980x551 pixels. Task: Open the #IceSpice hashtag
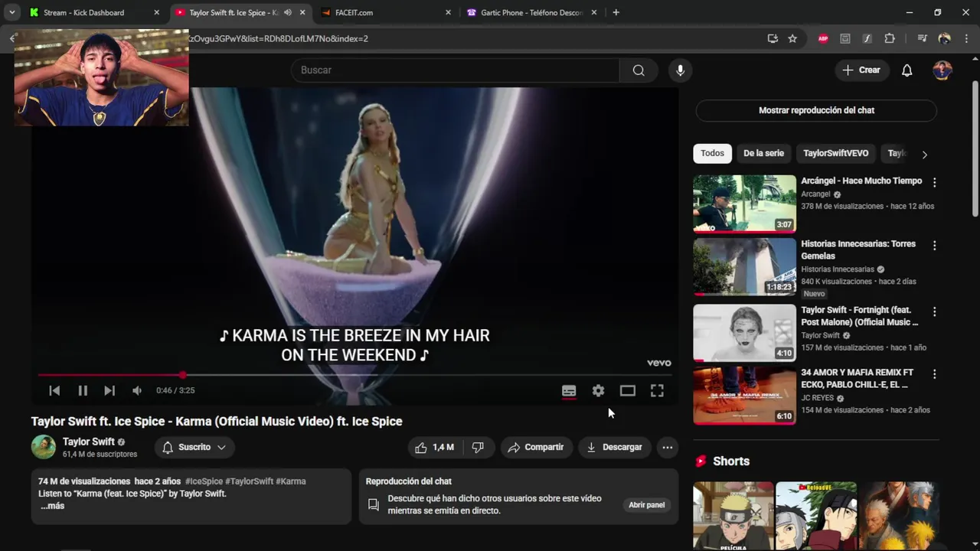204,481
